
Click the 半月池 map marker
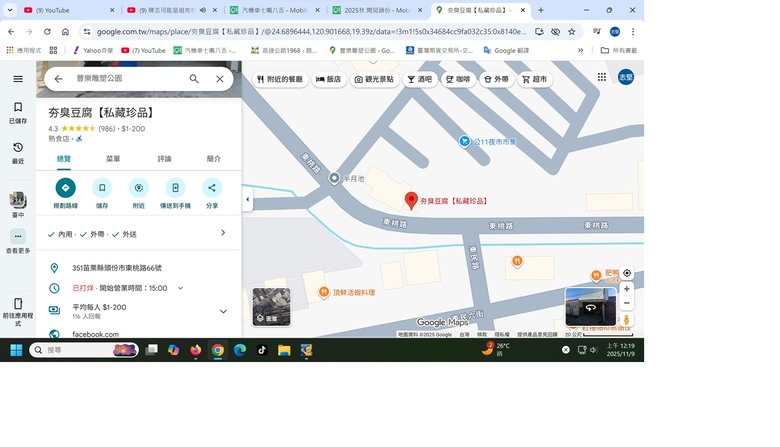pos(334,178)
